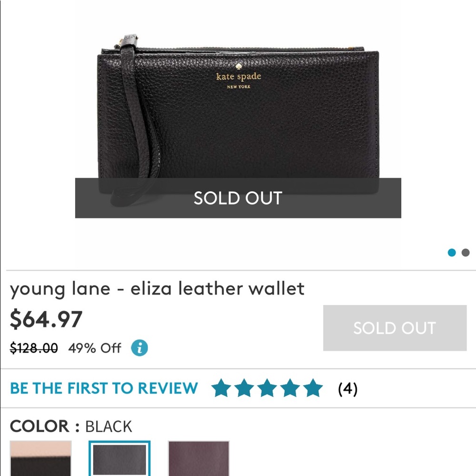The image size is (476, 476).
Task: Open the price details info icon
Action: pyautogui.click(x=139, y=348)
